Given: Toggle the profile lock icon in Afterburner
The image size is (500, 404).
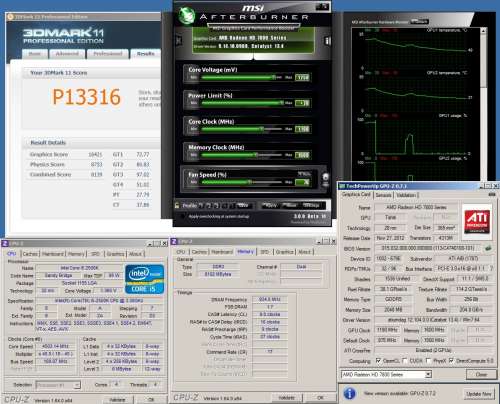Looking at the screenshot, I should [x=177, y=206].
